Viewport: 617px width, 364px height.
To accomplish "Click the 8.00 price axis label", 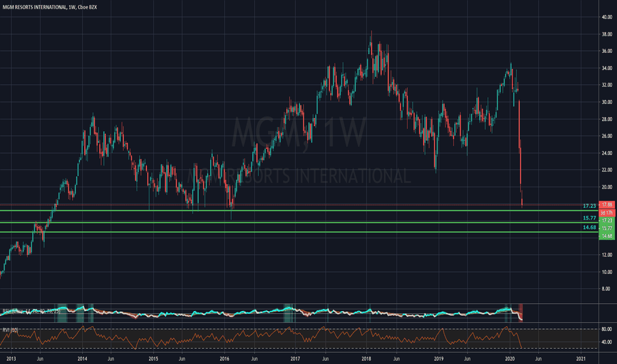I will point(606,289).
